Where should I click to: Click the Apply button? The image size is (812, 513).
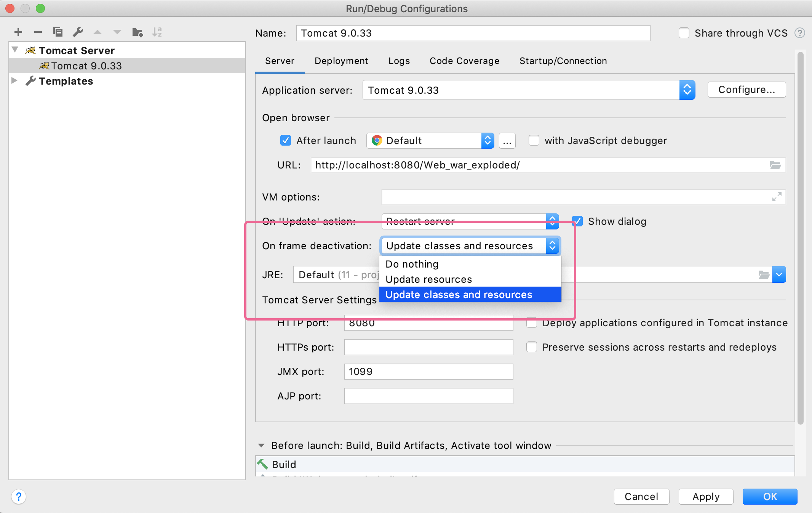point(706,497)
